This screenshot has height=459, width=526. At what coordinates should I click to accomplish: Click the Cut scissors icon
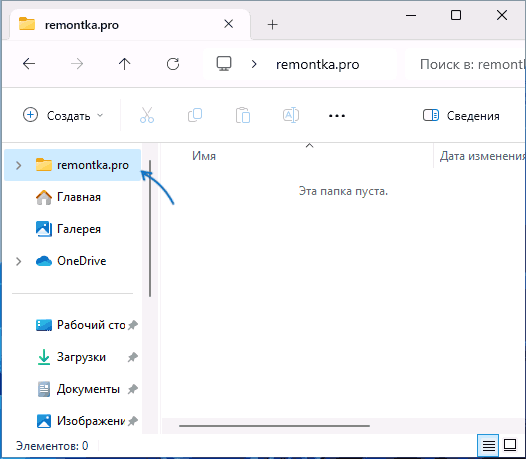click(147, 115)
